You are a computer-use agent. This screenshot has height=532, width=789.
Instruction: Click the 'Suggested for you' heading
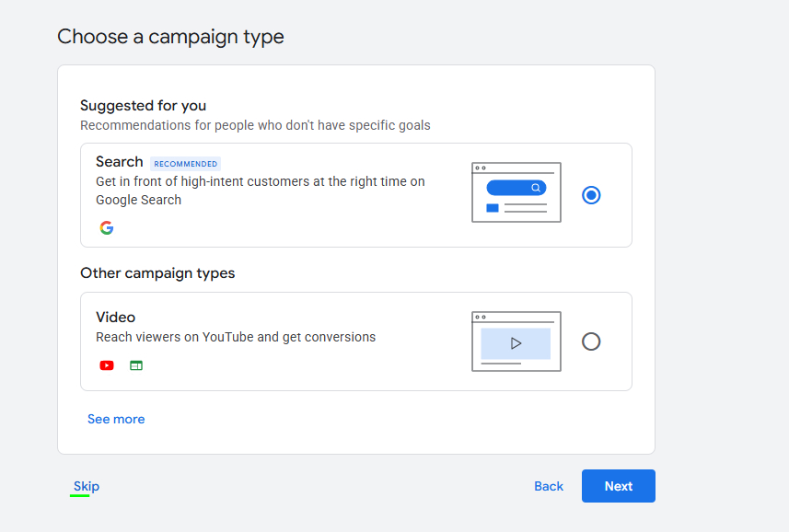click(143, 106)
